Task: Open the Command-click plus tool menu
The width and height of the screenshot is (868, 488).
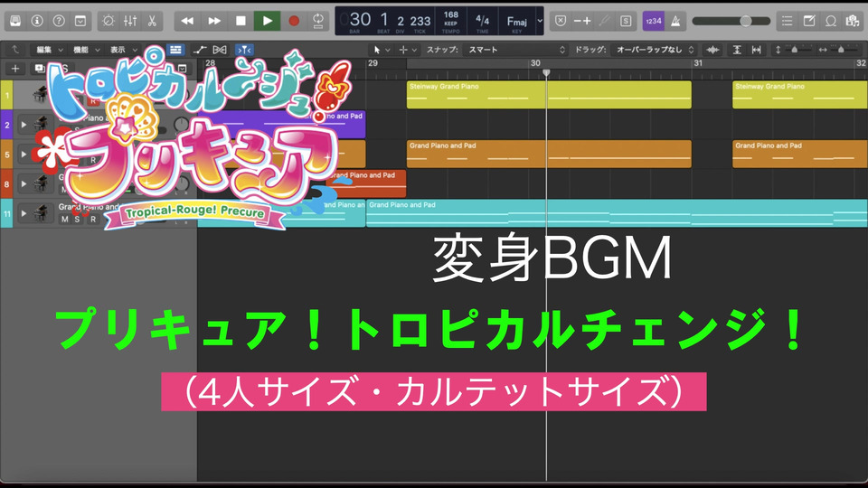Action: pyautogui.click(x=408, y=50)
